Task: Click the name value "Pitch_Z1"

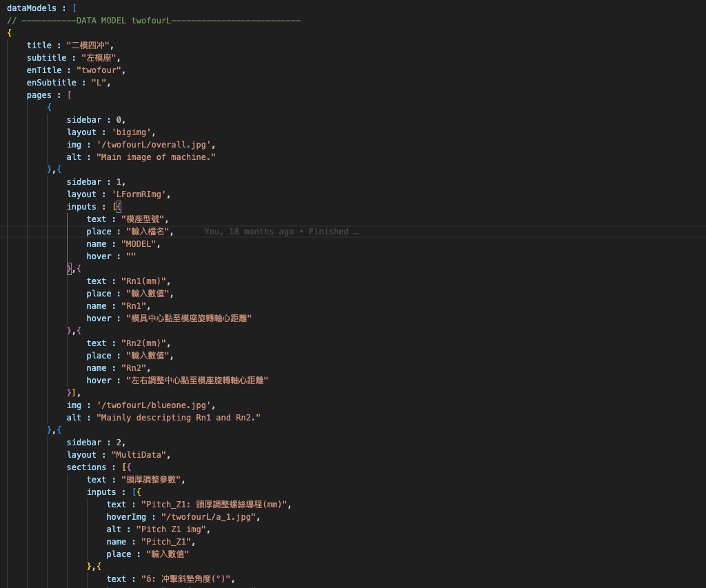Action: pyautogui.click(x=167, y=542)
